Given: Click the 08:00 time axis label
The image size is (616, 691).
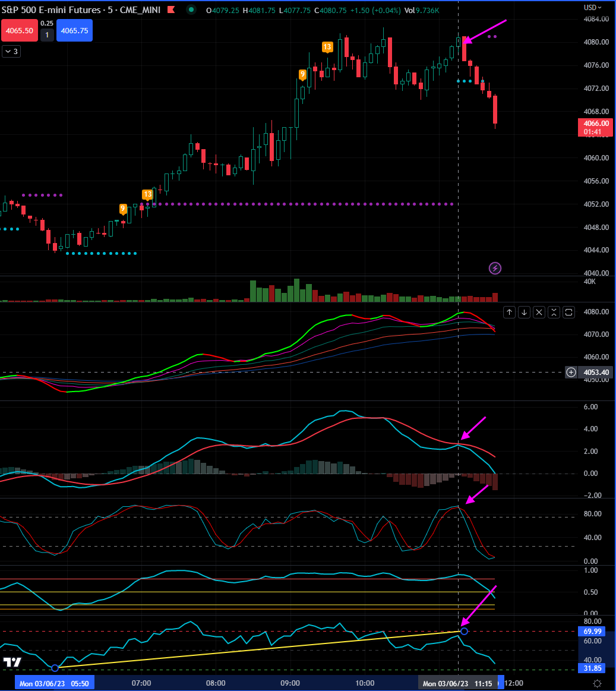Looking at the screenshot, I should (x=216, y=683).
